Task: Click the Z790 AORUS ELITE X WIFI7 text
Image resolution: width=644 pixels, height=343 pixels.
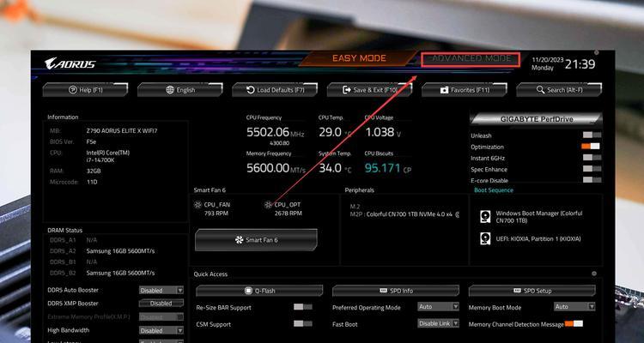Action: (122, 131)
